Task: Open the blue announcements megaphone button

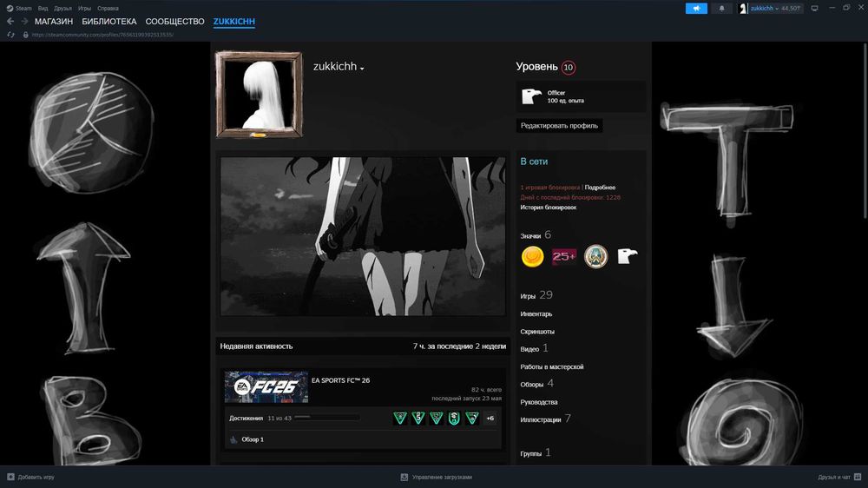Action: [696, 9]
